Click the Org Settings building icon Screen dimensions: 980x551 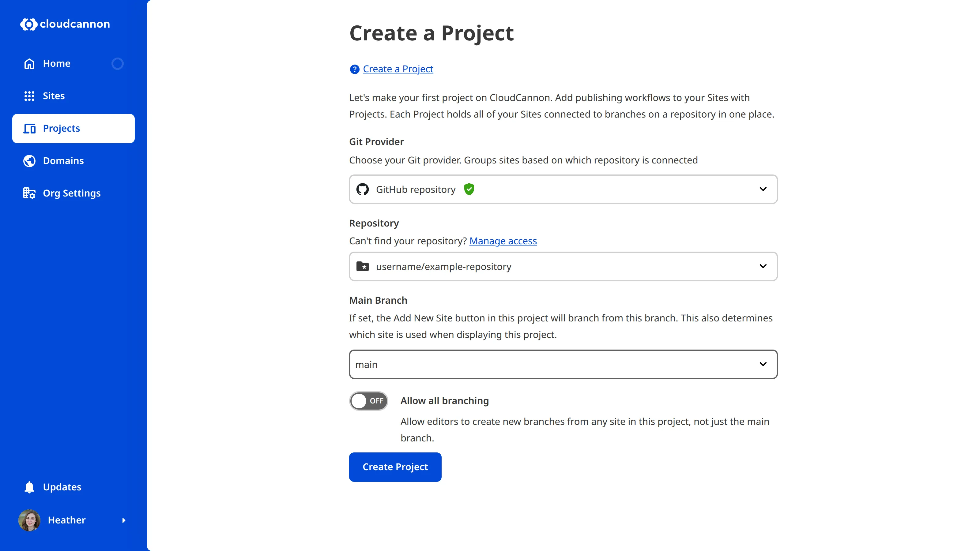point(29,193)
